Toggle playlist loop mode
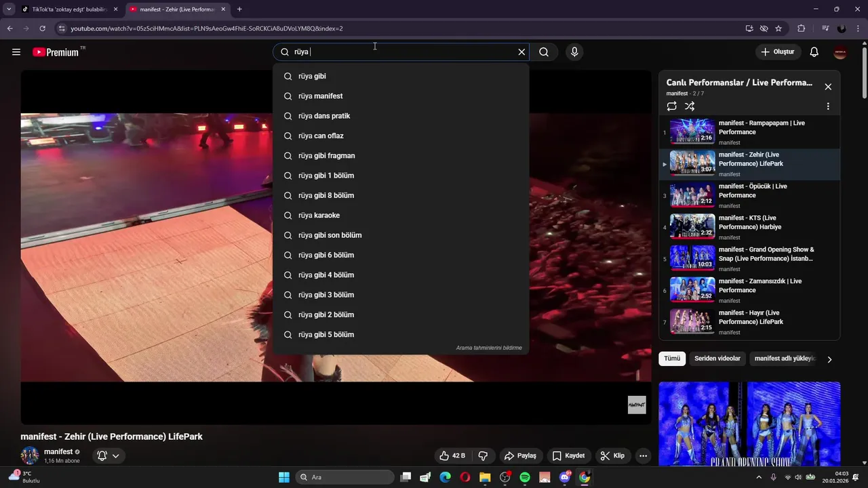Screen dimensions: 868x488 671,106
